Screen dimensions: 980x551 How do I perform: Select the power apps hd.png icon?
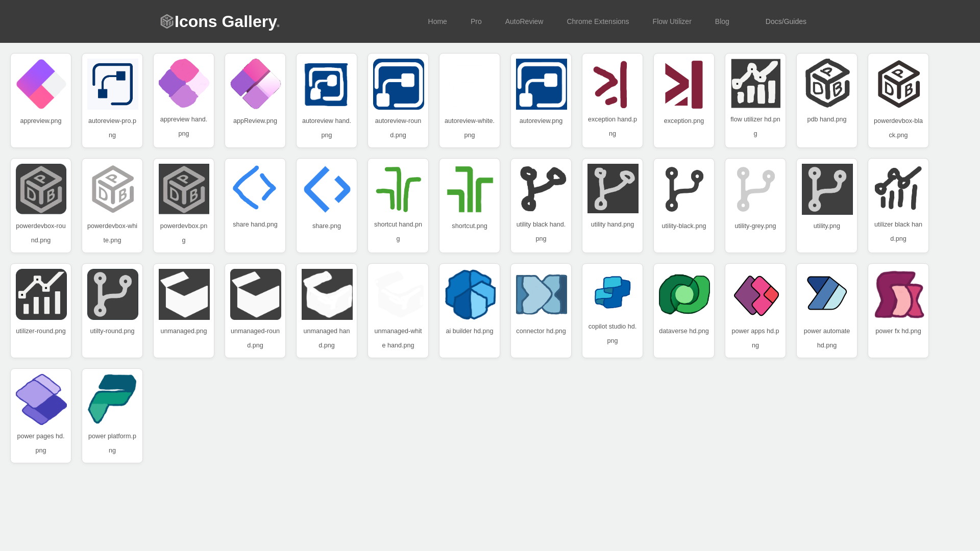point(755,294)
